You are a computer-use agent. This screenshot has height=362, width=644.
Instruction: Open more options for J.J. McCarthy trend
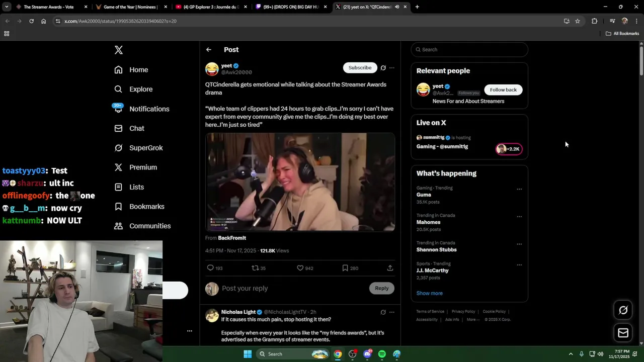point(519,265)
